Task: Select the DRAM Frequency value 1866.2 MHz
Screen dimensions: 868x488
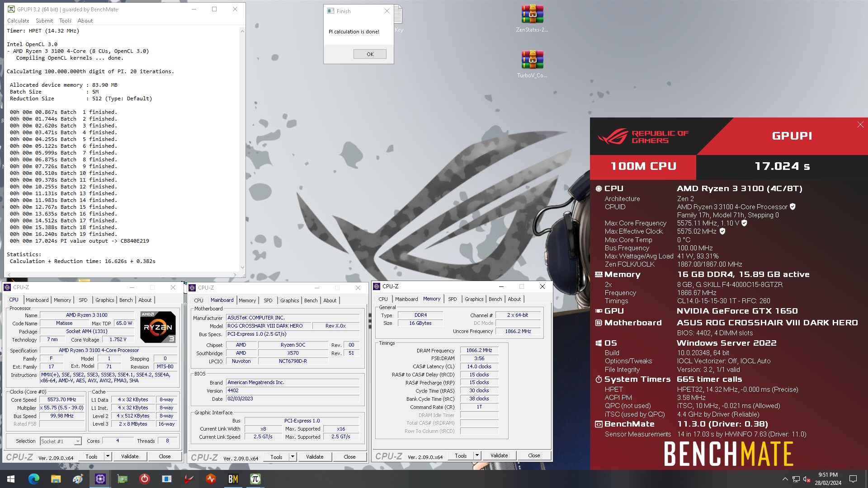Action: (x=479, y=351)
